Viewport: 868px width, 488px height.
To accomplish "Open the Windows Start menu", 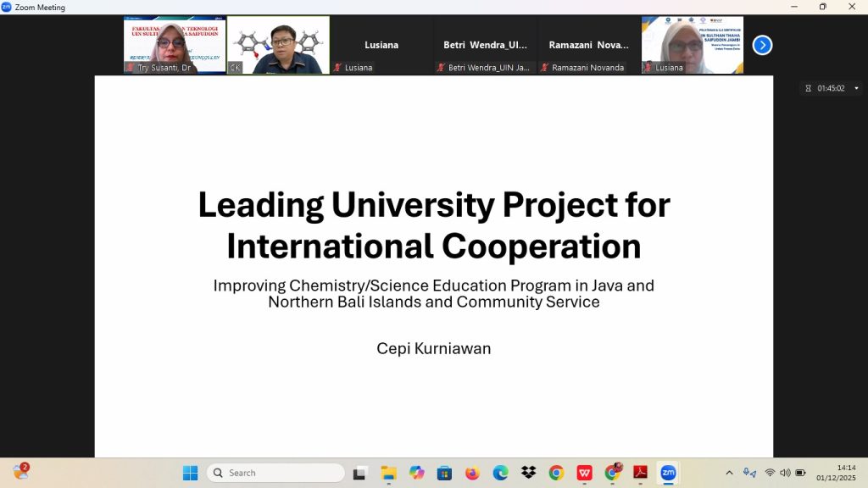I will click(x=190, y=473).
